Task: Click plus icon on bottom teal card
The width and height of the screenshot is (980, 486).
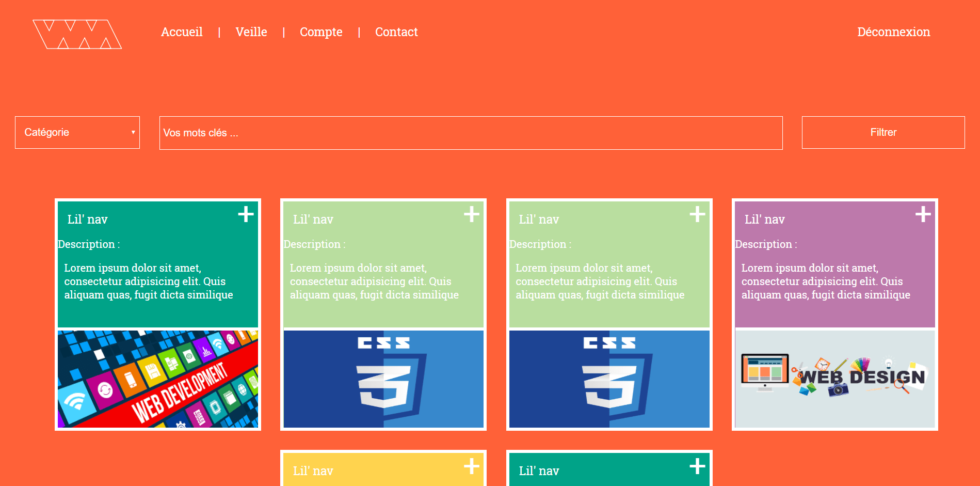Action: (697, 466)
